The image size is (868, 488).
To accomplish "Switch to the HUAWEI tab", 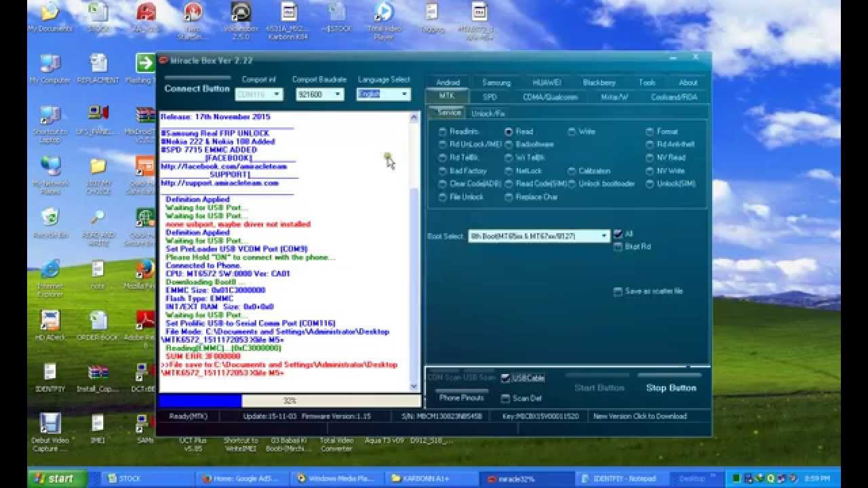I will pyautogui.click(x=546, y=83).
